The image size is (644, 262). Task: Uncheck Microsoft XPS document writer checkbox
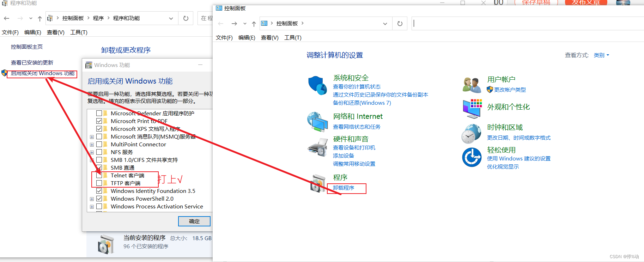(99, 129)
